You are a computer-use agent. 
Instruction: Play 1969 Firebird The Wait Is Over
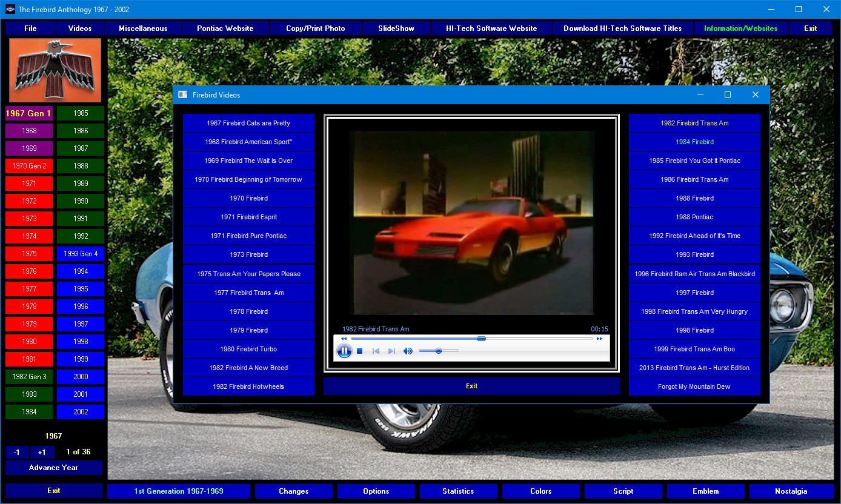[x=248, y=161]
